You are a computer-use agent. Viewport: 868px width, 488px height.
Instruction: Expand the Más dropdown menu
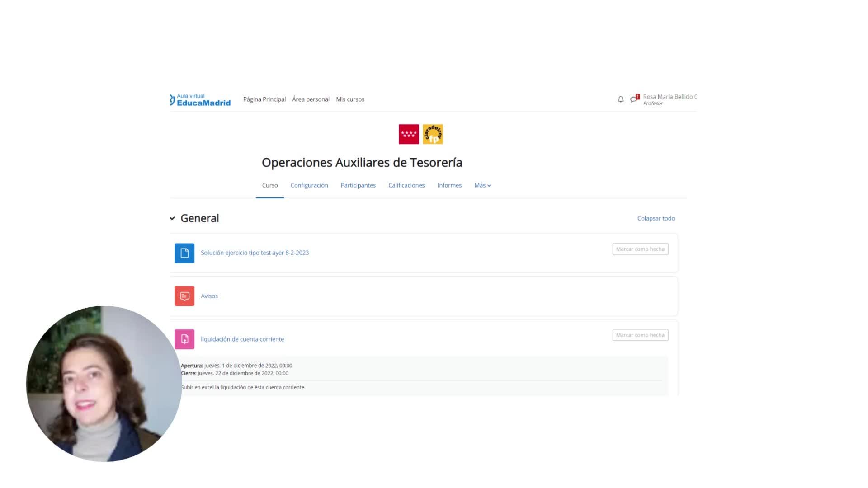482,185
